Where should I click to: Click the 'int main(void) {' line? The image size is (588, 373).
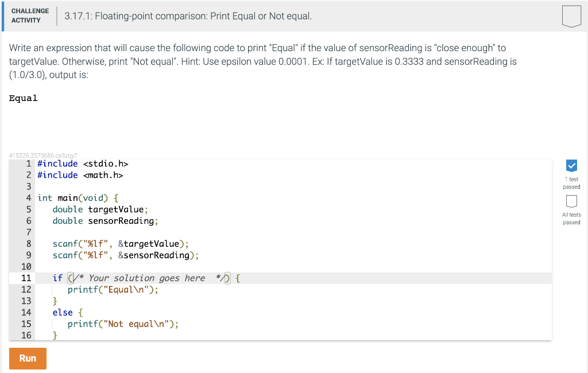(78, 198)
